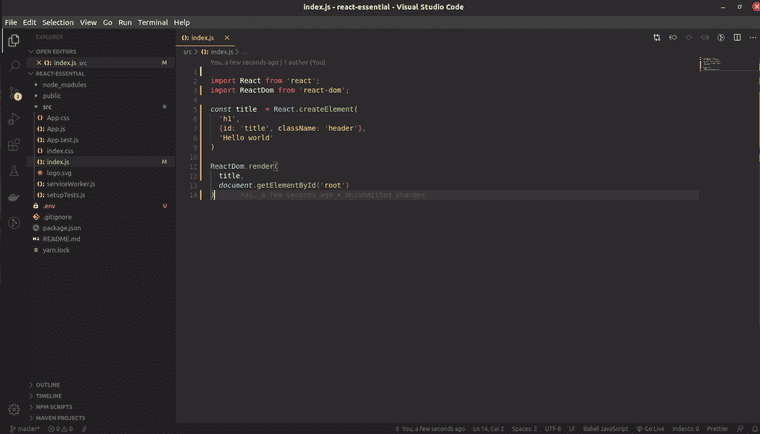
Task: Open the Run menu
Action: pyautogui.click(x=125, y=22)
